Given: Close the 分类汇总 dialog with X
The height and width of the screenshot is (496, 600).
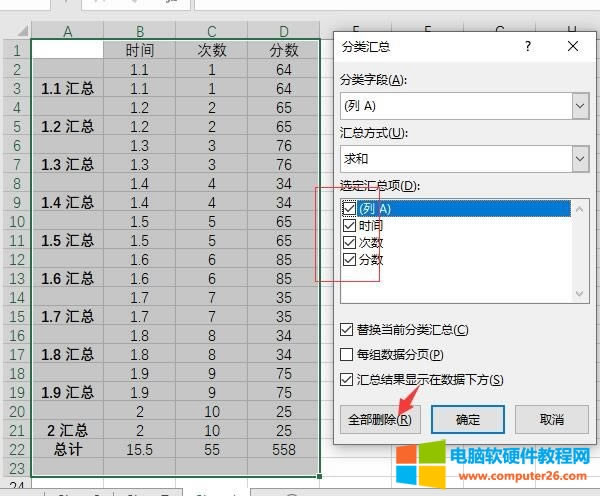Looking at the screenshot, I should coord(573,46).
